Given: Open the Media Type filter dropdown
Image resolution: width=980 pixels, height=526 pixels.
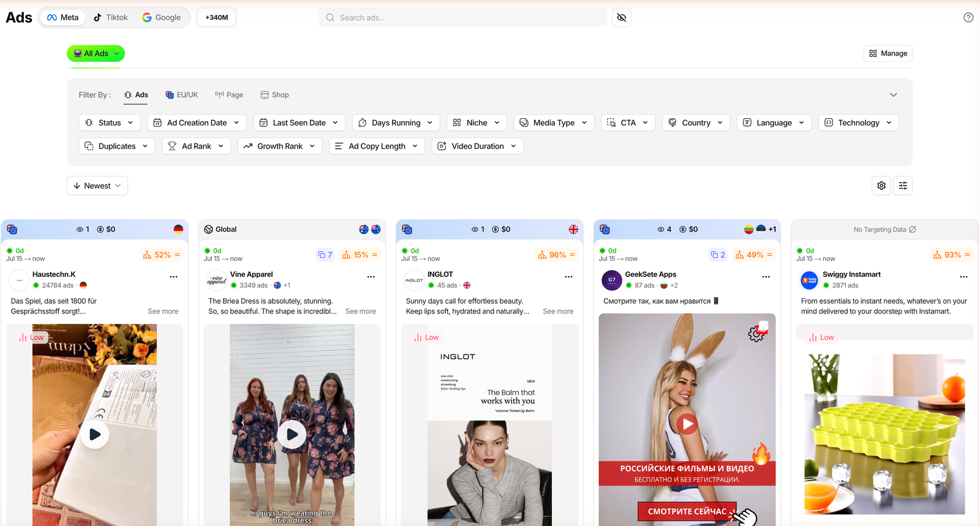Looking at the screenshot, I should tap(554, 122).
